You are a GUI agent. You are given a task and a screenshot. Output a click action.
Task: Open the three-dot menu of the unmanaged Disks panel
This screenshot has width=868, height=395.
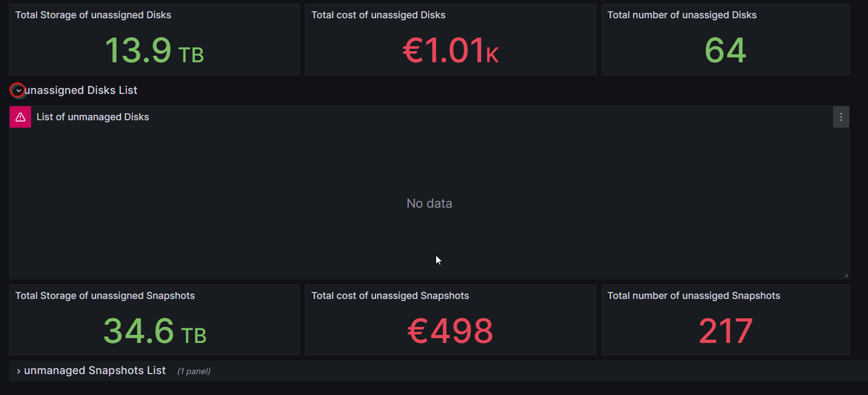click(841, 117)
